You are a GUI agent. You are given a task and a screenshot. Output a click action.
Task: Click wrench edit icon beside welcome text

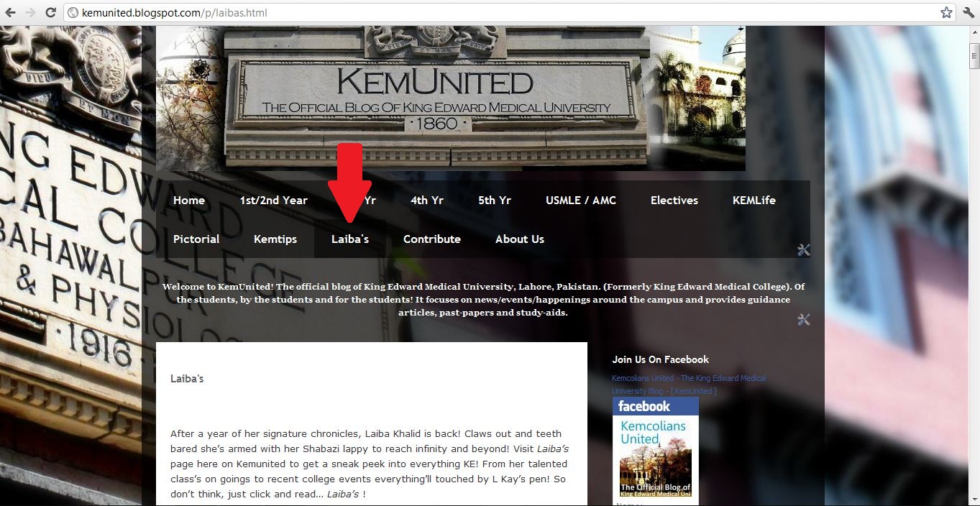[x=804, y=319]
